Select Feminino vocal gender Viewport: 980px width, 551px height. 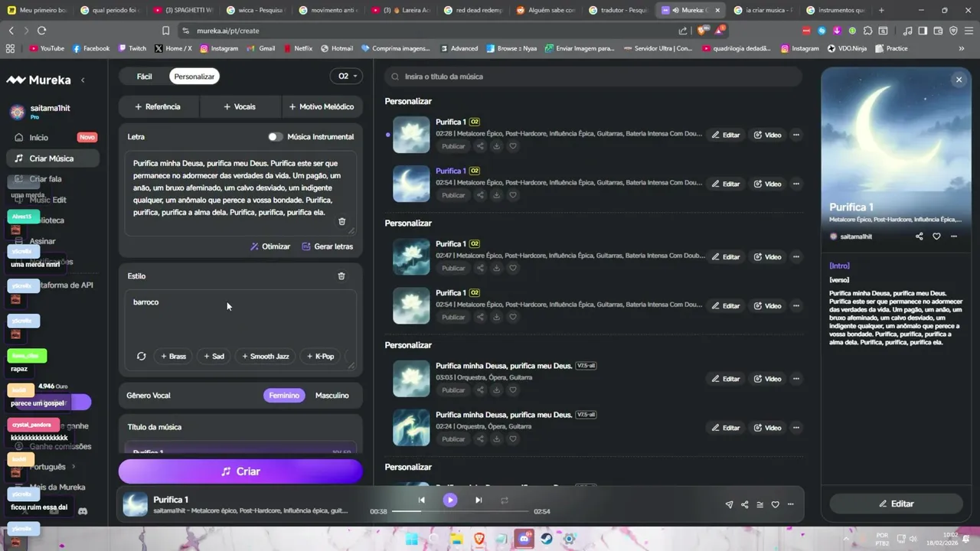[x=284, y=396]
